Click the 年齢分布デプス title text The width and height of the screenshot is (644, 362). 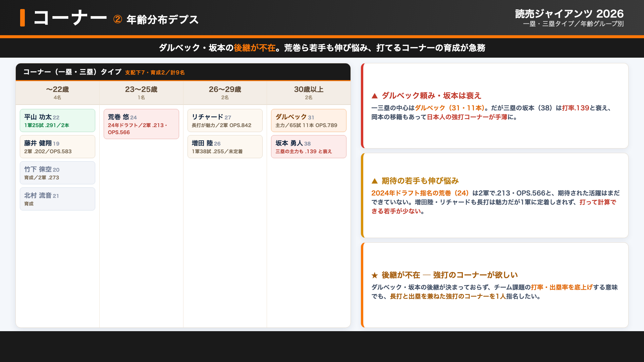click(x=163, y=19)
